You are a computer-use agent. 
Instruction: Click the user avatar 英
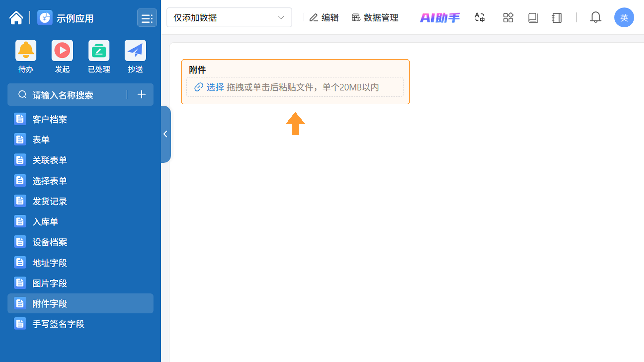tap(624, 17)
